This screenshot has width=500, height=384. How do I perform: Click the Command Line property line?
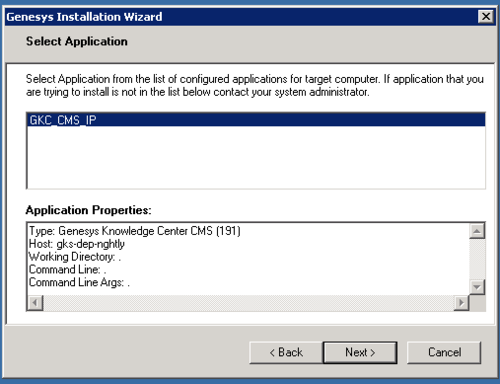[x=68, y=269]
